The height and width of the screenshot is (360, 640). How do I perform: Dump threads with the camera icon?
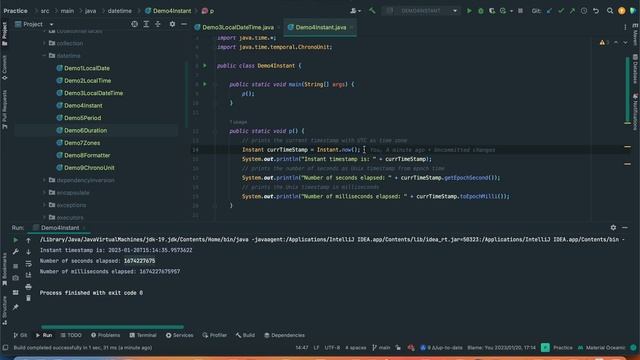(16, 278)
